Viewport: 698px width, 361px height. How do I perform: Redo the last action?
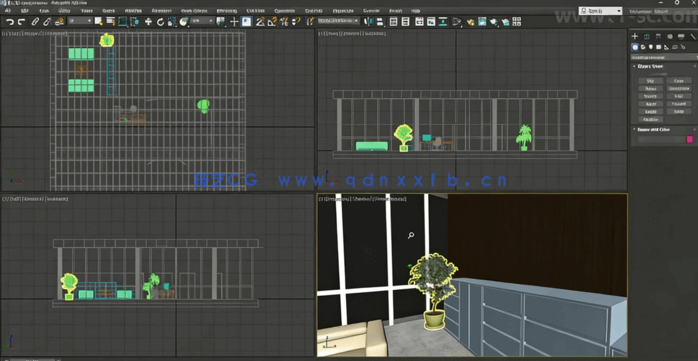pos(21,21)
